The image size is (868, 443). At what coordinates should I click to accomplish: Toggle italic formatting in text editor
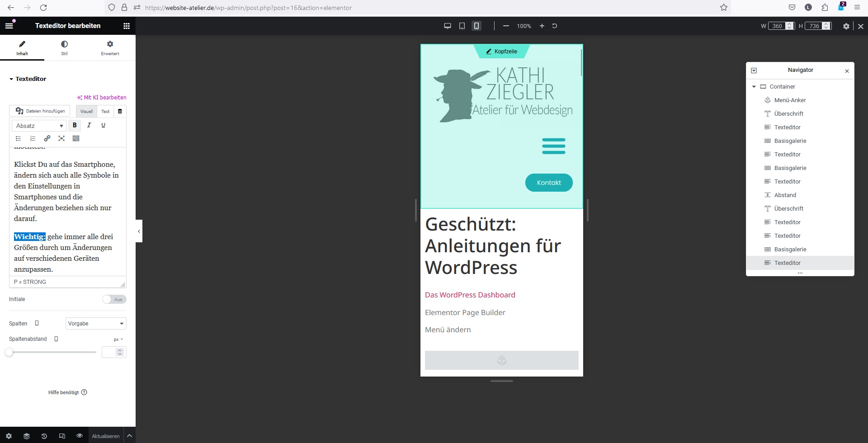click(89, 125)
